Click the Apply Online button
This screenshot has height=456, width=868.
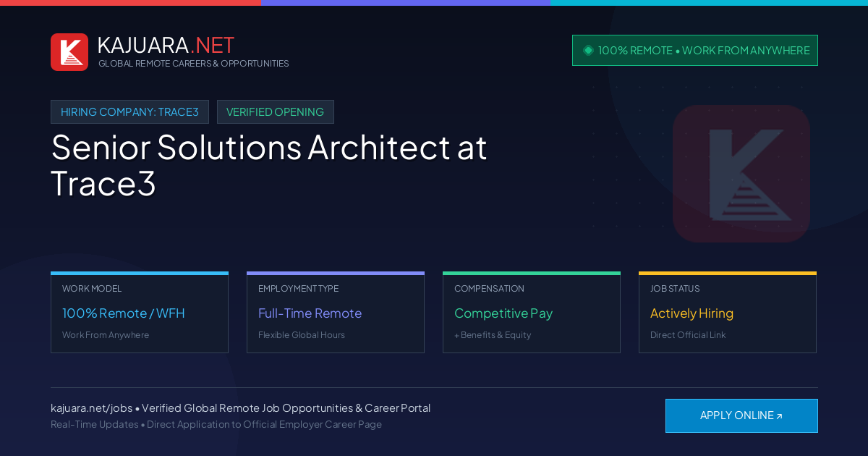pyautogui.click(x=741, y=415)
